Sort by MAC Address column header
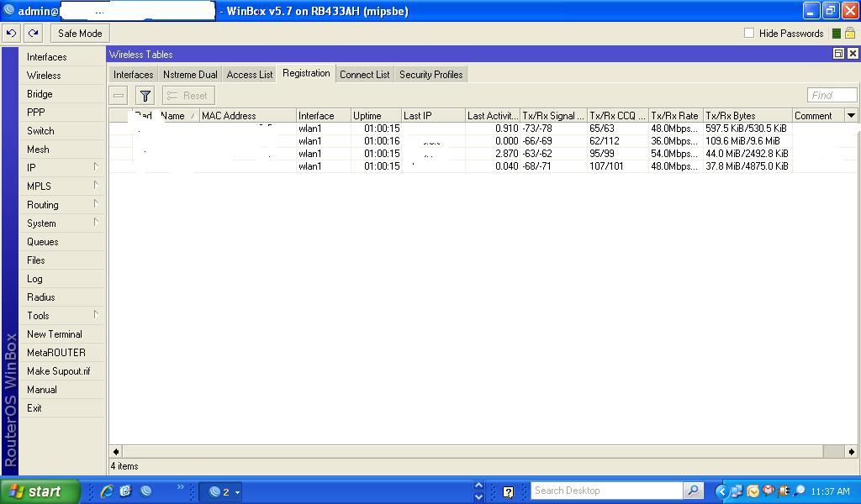The height and width of the screenshot is (504, 861). [248, 116]
